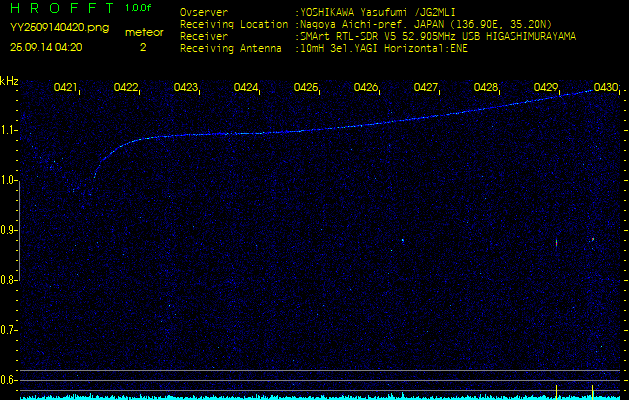This screenshot has width=629, height=400.
Task: Click the 0421 time marker
Action: [66, 88]
